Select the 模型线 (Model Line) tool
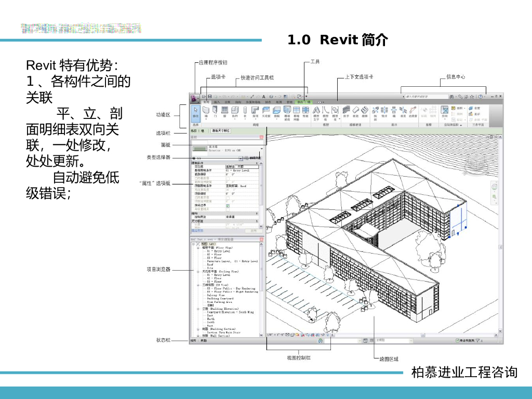The height and width of the screenshot is (399, 532). tap(325, 113)
